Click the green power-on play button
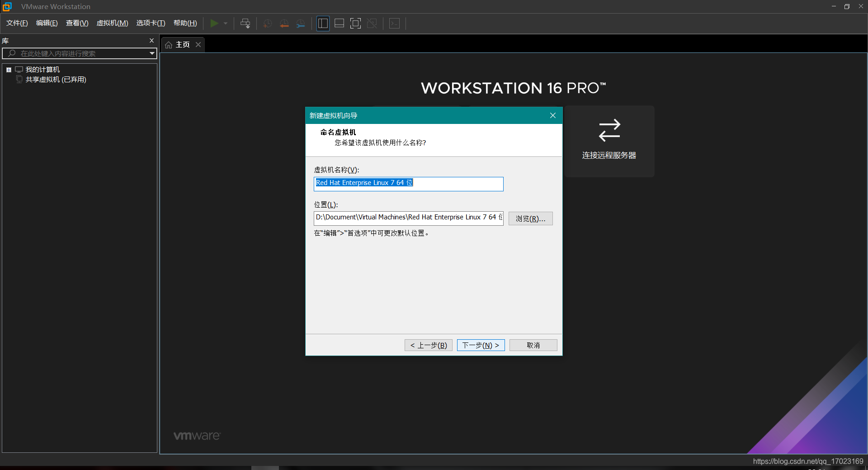The width and height of the screenshot is (868, 470). pyautogui.click(x=214, y=23)
